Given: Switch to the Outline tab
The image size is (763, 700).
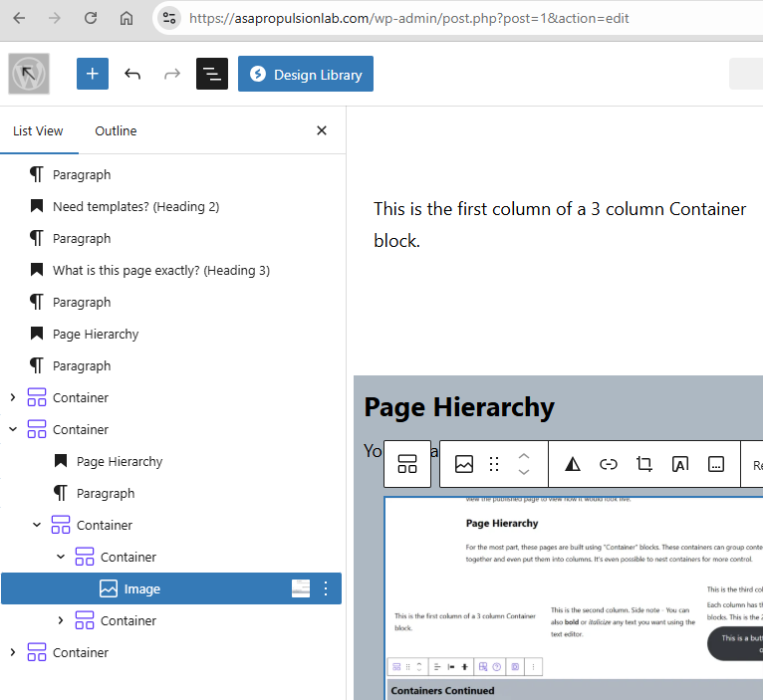Looking at the screenshot, I should 116,131.
